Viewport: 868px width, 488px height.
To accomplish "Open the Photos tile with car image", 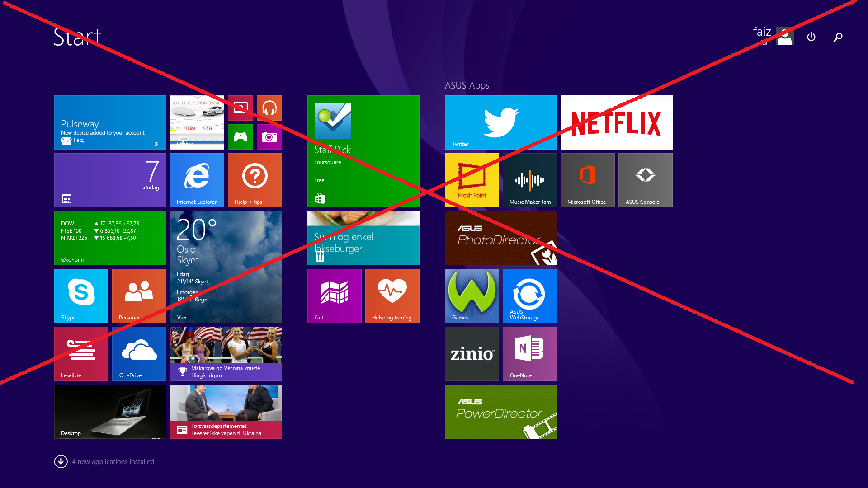I will pos(197,122).
